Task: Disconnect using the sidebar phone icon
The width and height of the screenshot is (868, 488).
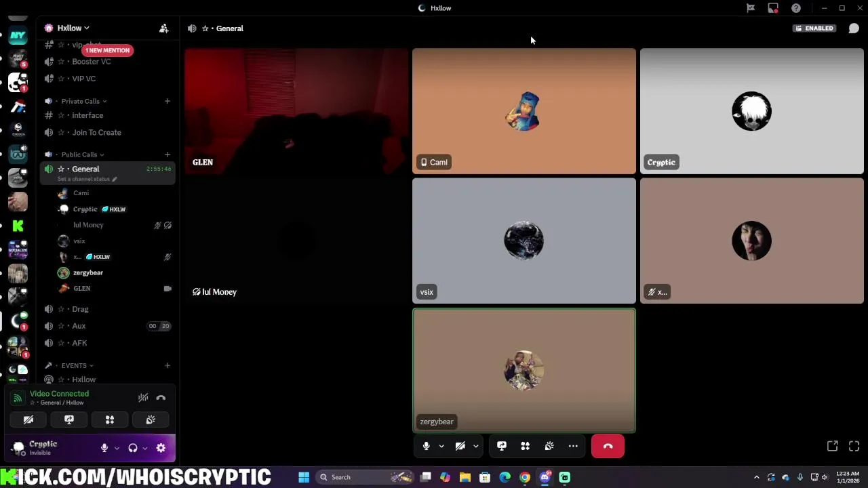Action: tap(161, 398)
